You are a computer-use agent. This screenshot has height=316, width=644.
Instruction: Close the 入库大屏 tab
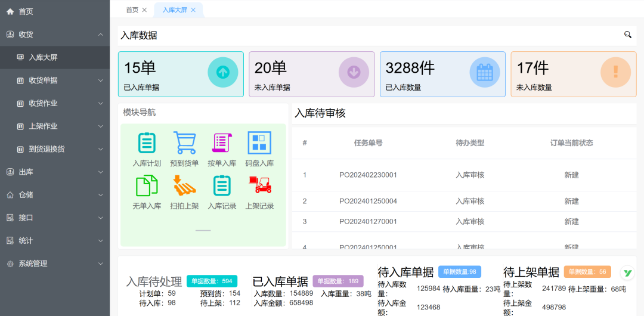pyautogui.click(x=193, y=10)
